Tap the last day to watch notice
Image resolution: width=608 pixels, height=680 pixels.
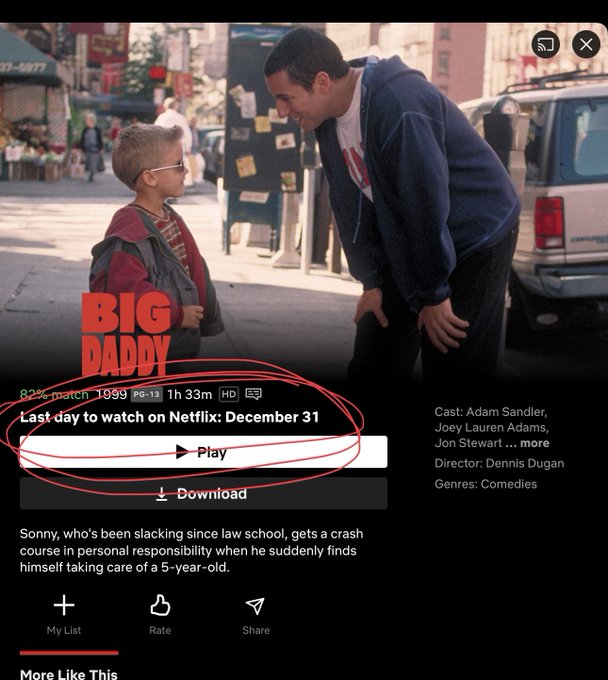pyautogui.click(x=170, y=417)
